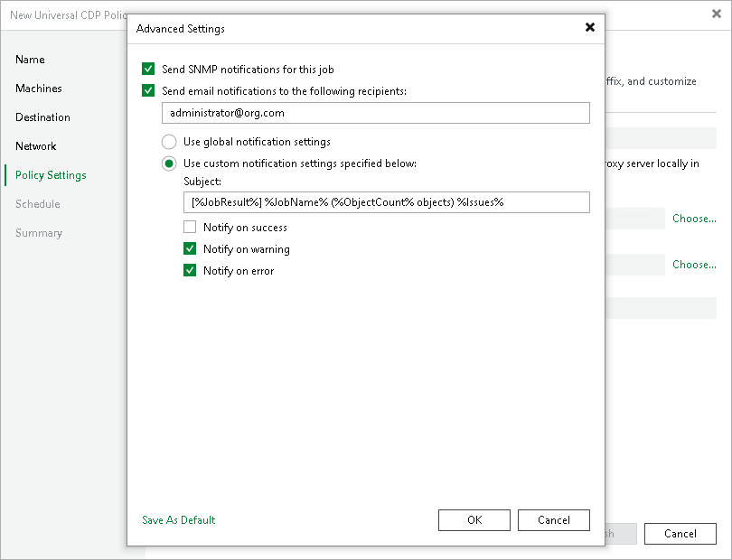The image size is (732, 560).
Task: Open the Name wizard step
Action: (x=30, y=59)
